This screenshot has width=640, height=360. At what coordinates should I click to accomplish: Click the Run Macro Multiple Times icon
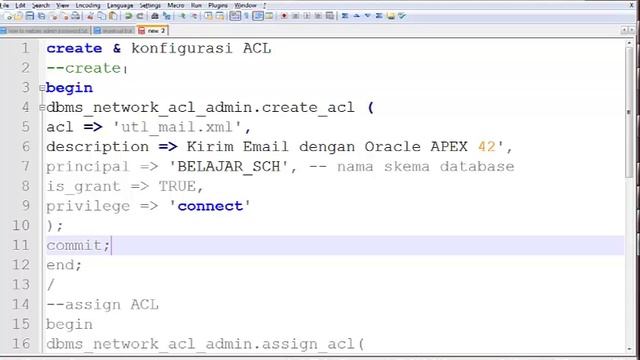tap(318, 16)
